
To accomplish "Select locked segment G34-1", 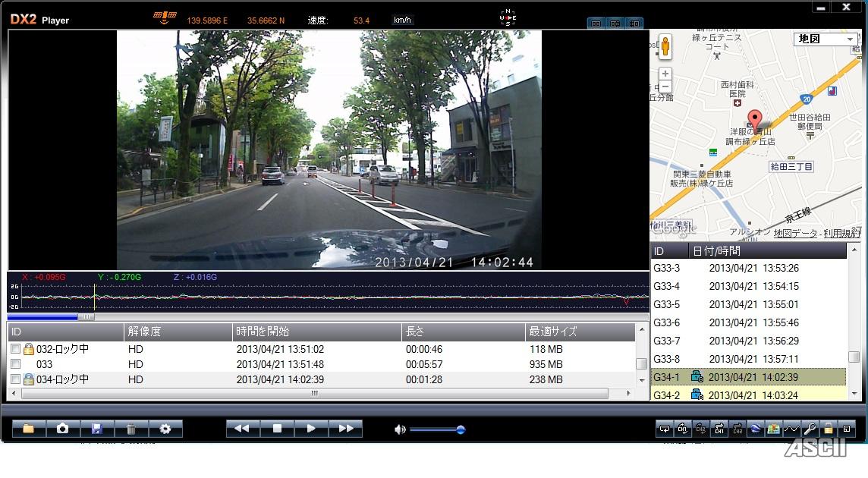I will 748,377.
